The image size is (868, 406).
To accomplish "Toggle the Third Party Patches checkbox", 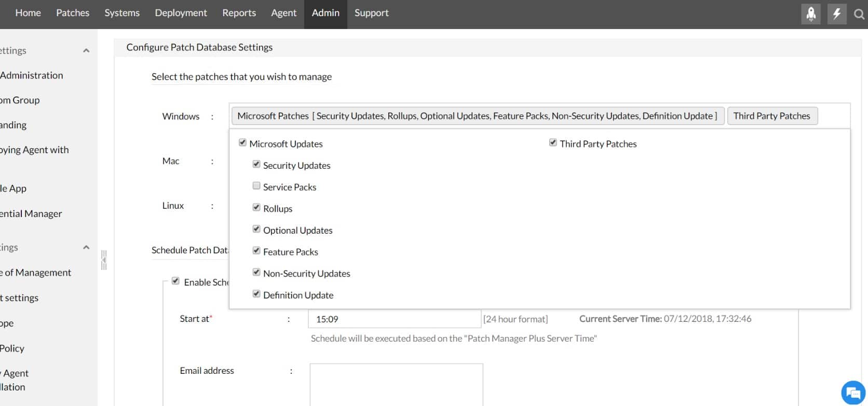I will pos(553,143).
